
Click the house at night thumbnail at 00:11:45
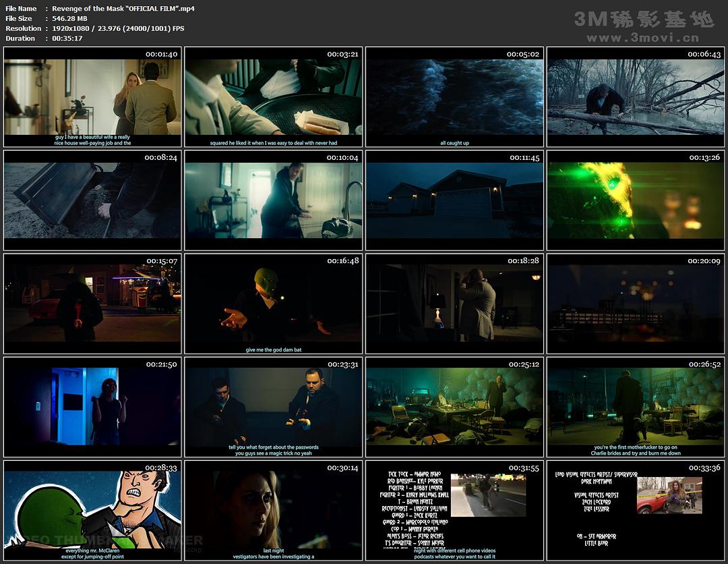454,200
